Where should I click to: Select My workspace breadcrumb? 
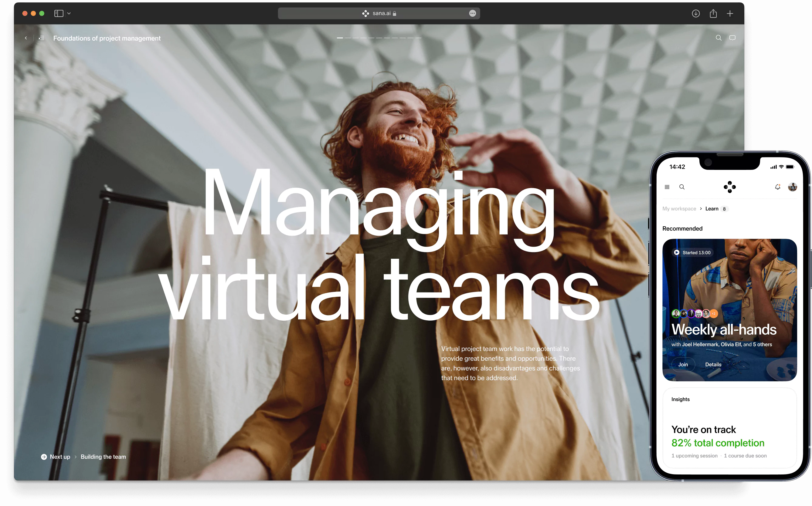pyautogui.click(x=679, y=209)
